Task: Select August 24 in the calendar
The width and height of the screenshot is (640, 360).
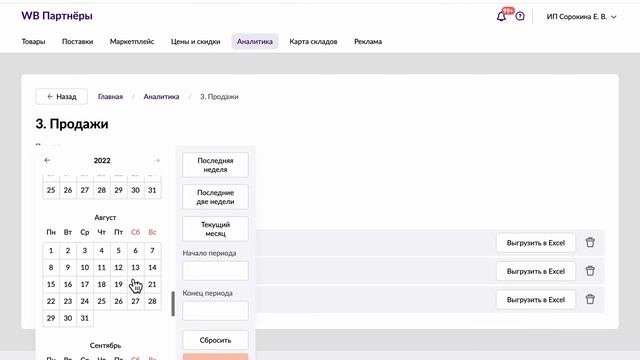Action: pyautogui.click(x=85, y=301)
